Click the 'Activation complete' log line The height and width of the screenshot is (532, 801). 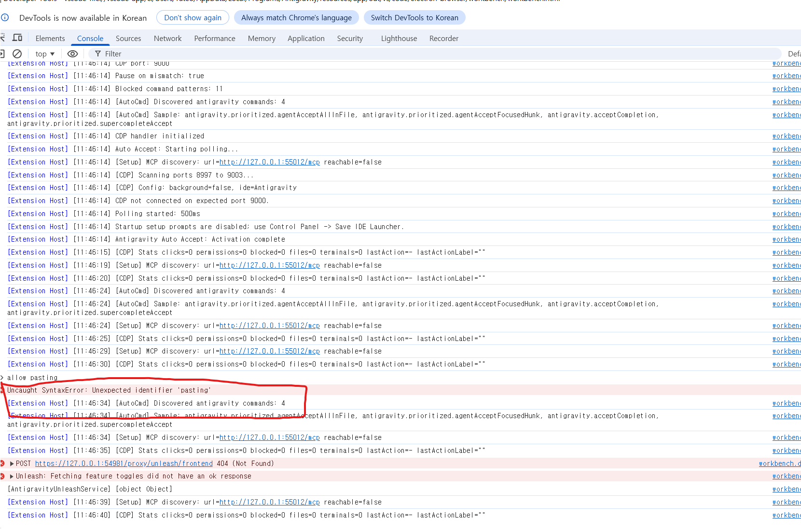coord(146,239)
